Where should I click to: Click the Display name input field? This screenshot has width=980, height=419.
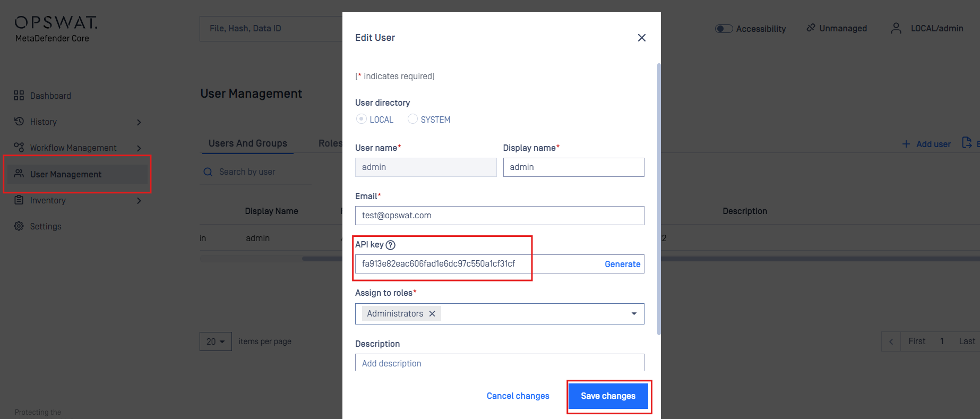574,167
